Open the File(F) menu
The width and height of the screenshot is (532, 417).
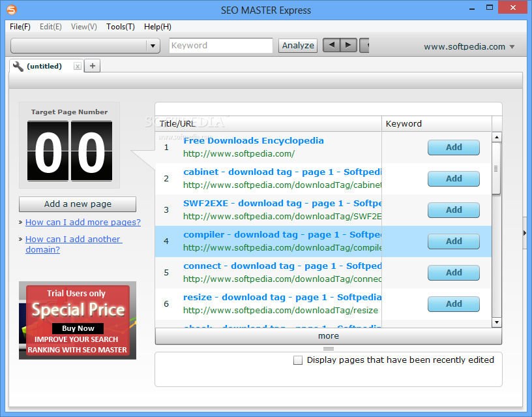pos(20,27)
